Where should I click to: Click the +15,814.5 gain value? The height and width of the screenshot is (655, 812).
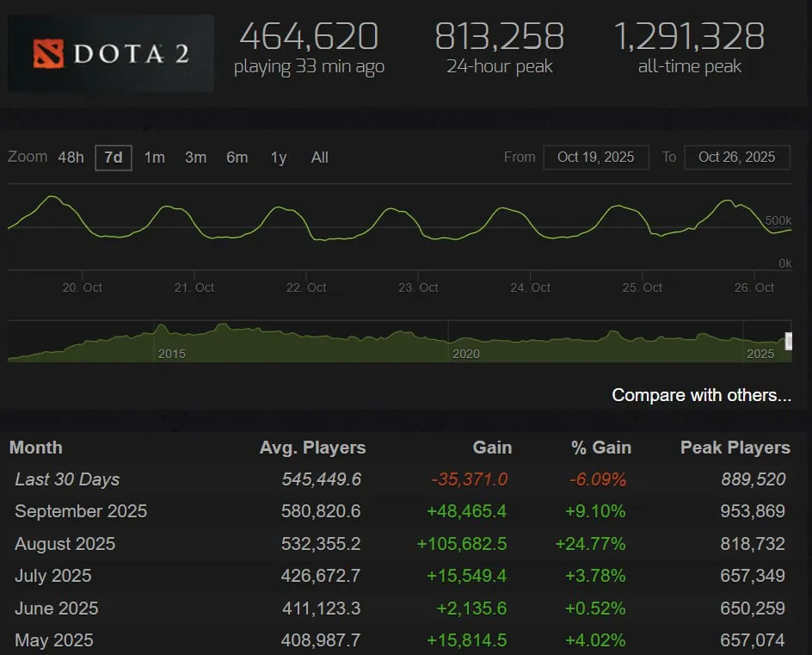pos(466,640)
